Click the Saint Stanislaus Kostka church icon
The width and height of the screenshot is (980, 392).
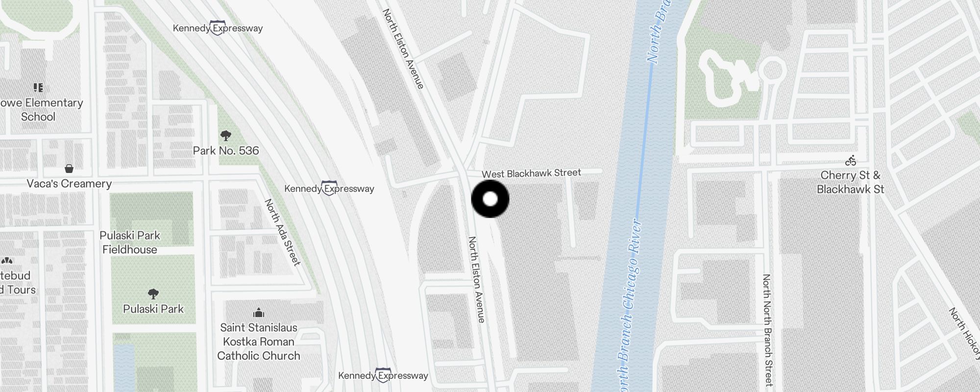259,313
